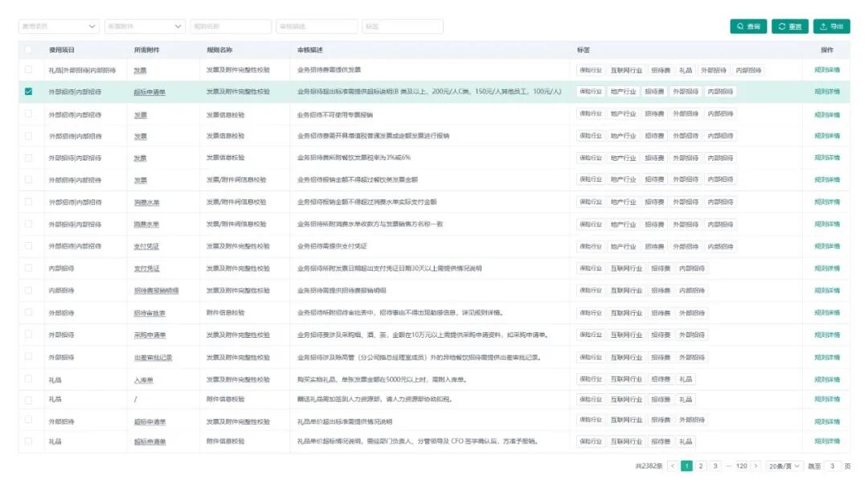The height and width of the screenshot is (489, 868).
Task: Open the 出差审批记录 attachment link
Action: tap(153, 358)
